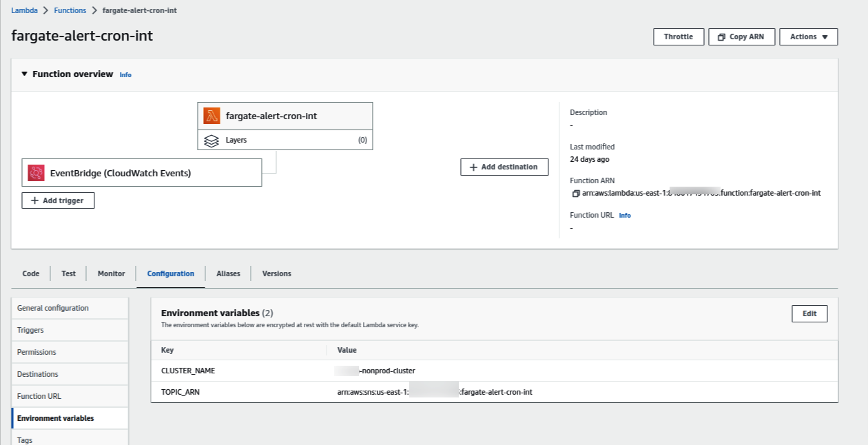Navigate to the Functions breadcrumb link
Image resolution: width=868 pixels, height=445 pixels.
click(70, 10)
